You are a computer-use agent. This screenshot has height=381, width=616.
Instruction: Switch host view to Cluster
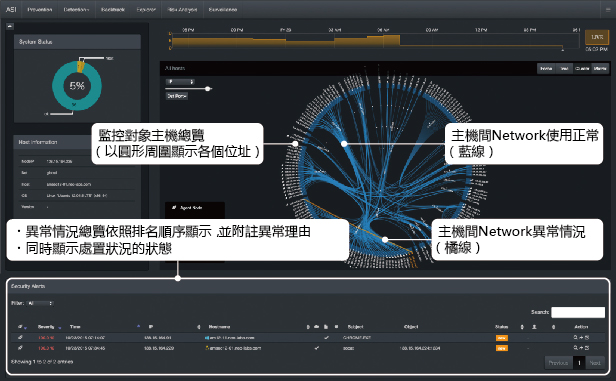pyautogui.click(x=582, y=68)
